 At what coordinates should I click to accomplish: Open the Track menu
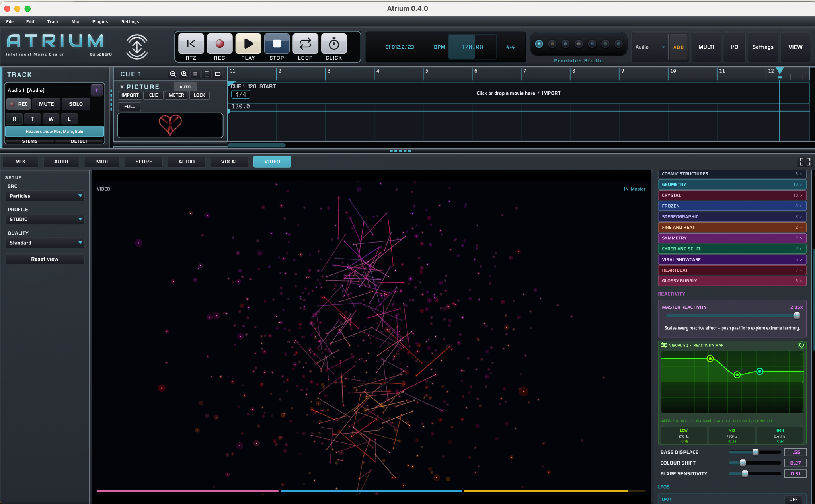[x=53, y=22]
